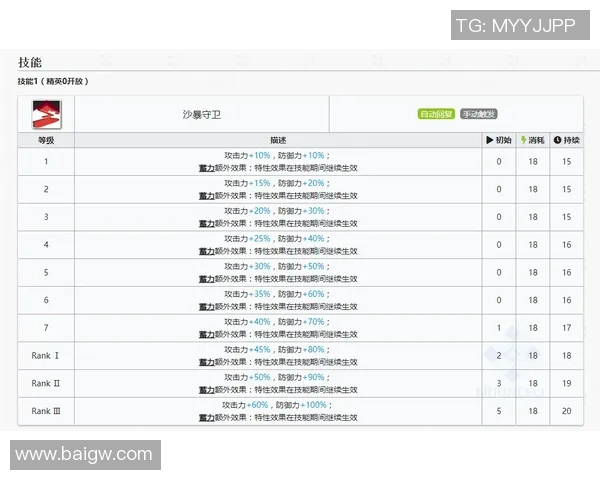Select the Rank Ⅰ row label

click(46, 355)
